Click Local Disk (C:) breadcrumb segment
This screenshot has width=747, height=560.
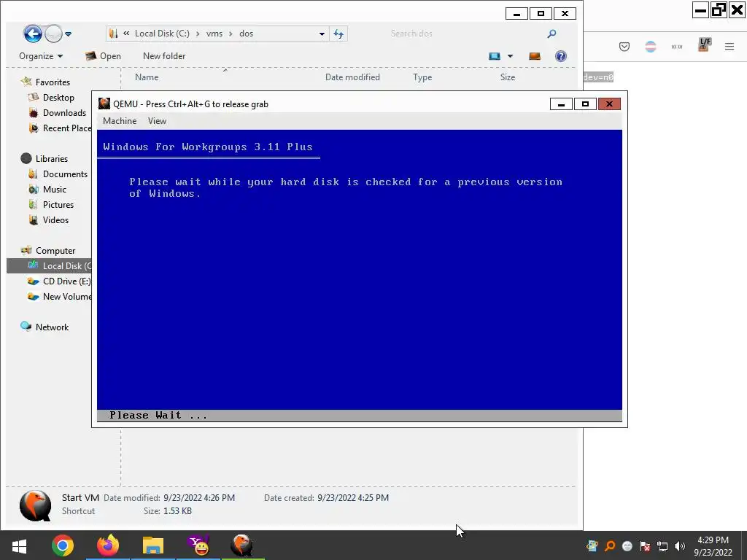[162, 34]
